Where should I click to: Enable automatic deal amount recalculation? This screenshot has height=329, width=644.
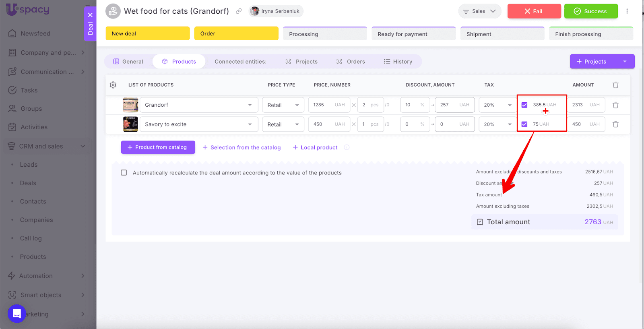pos(124,173)
